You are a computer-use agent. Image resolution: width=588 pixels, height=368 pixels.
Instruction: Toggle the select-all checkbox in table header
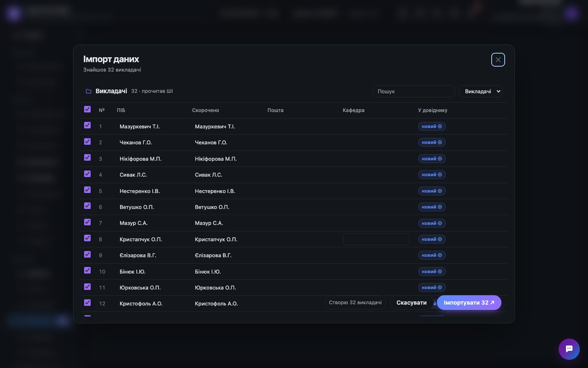pos(87,109)
